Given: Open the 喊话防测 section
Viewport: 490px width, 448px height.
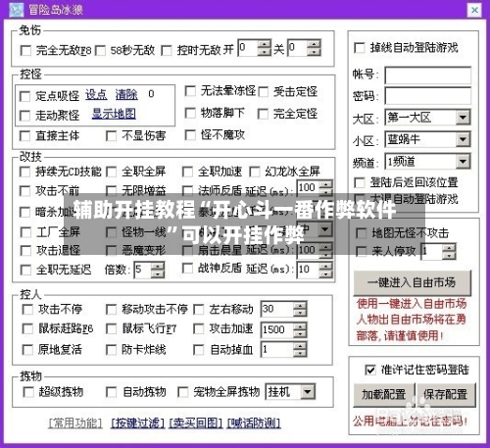Looking at the screenshot, I should click(254, 423).
